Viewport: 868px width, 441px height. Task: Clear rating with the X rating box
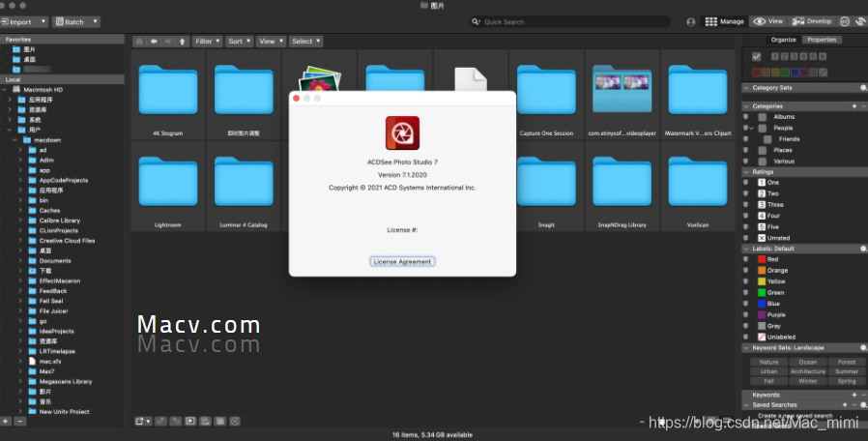822,56
